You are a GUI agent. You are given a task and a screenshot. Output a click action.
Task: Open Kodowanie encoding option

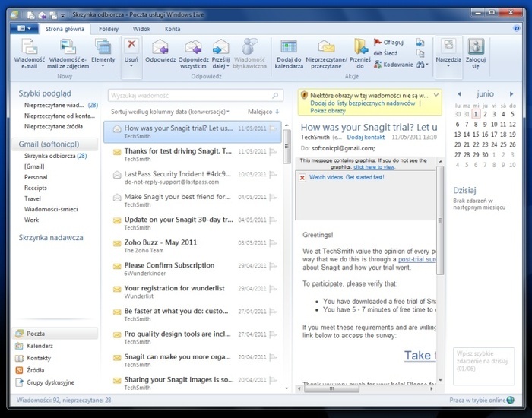tap(394, 65)
